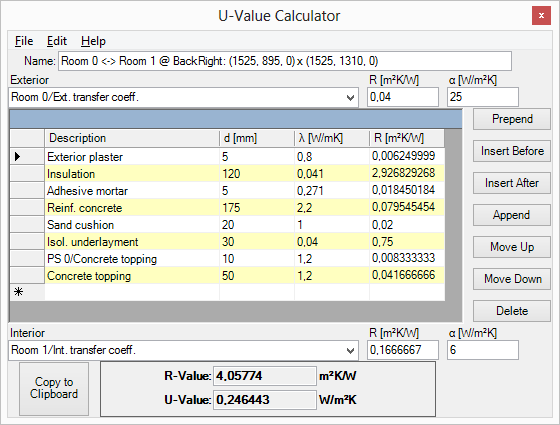Click the Exterior alpha field showing 25
Viewport: 560px width, 425px height.
coord(482,97)
